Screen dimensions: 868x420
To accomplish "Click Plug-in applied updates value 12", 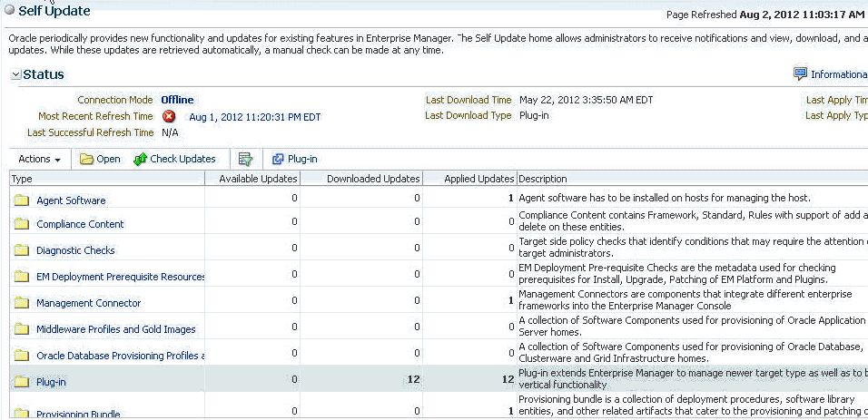I will tap(508, 379).
